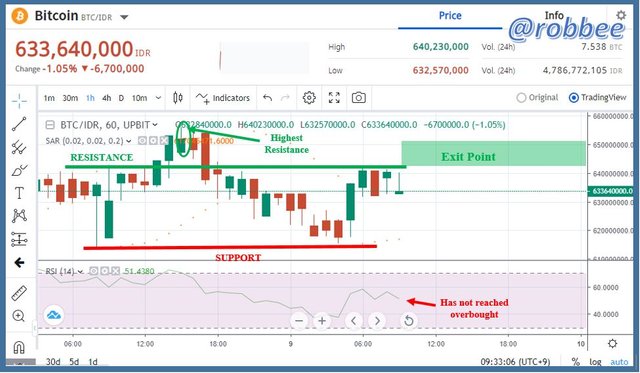The height and width of the screenshot is (373, 640).
Task: Click the Low value 632,570,000
Action: pyautogui.click(x=440, y=70)
